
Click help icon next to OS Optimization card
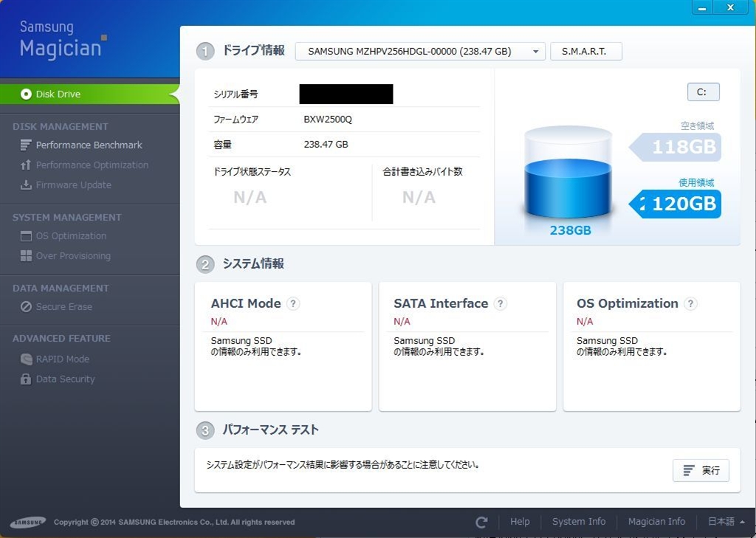(x=690, y=304)
